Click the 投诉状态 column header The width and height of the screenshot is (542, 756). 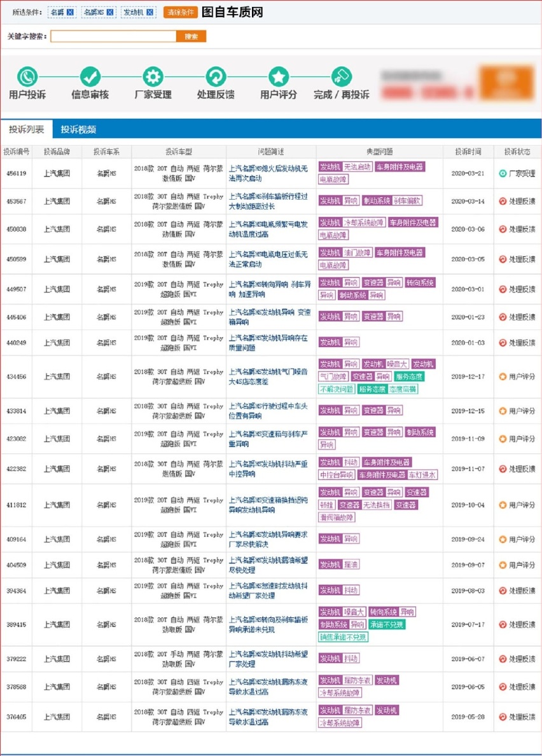[x=517, y=151]
